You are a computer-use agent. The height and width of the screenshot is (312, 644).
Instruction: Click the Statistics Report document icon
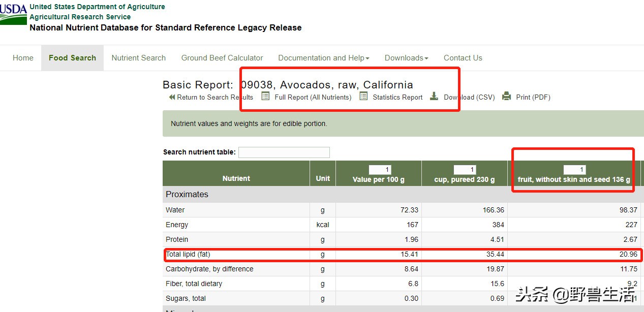(x=363, y=97)
